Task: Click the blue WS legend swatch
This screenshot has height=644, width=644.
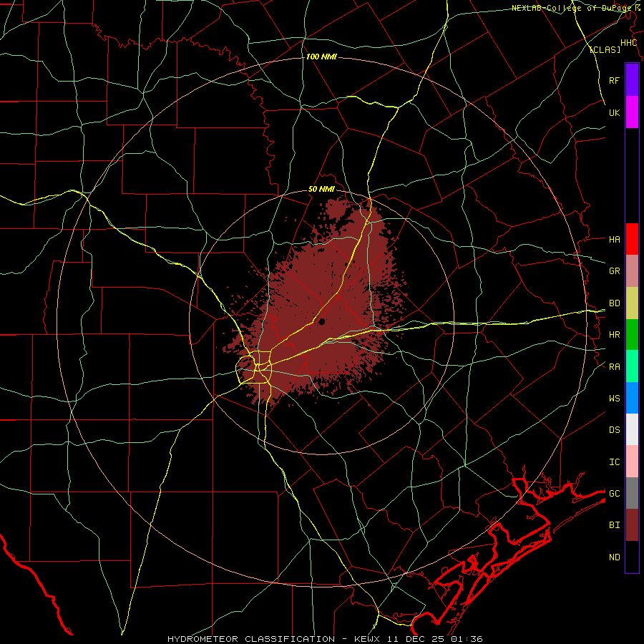Action: 632,398
